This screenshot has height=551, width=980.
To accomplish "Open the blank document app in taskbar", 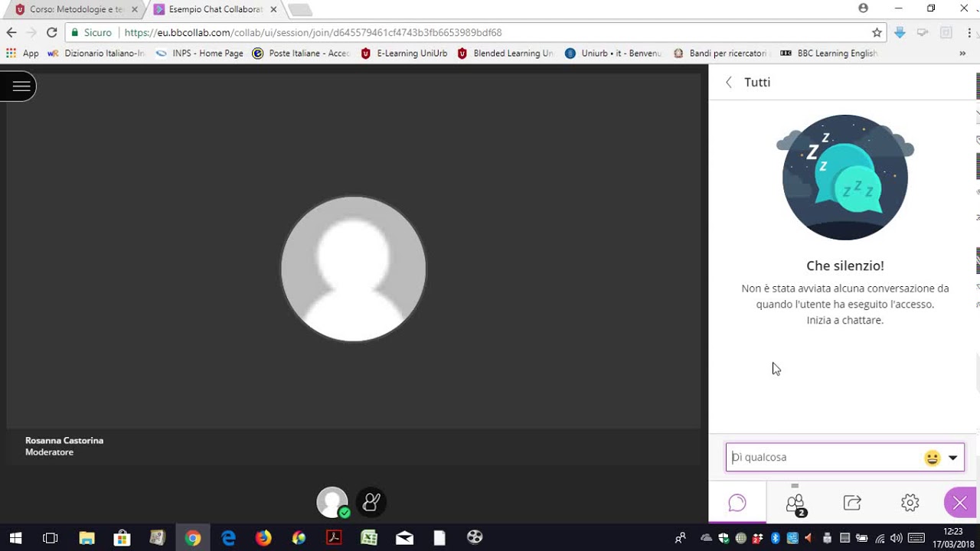I will coord(439,538).
